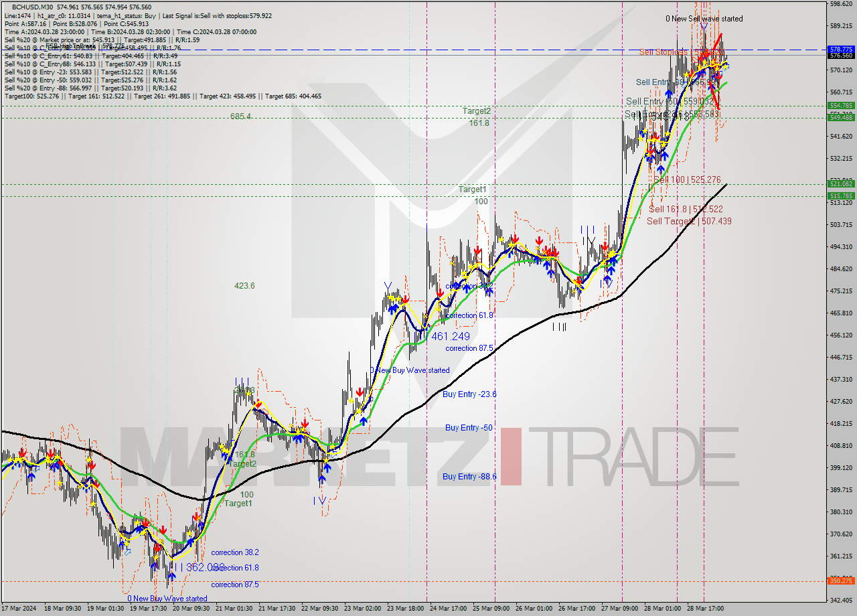Click '28 Mar 01:00' on time axis
The image size is (857, 616).
tap(662, 609)
